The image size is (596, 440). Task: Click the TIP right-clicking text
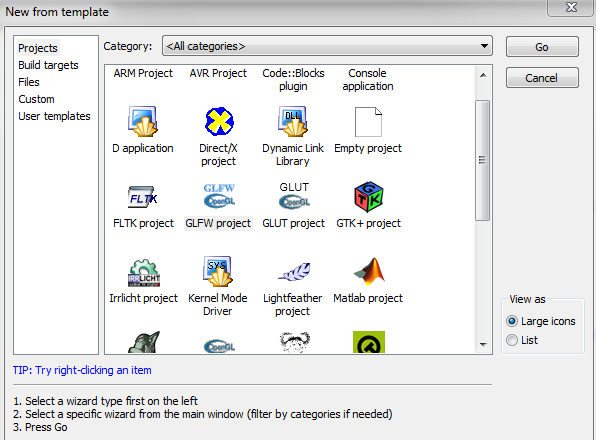tap(82, 370)
